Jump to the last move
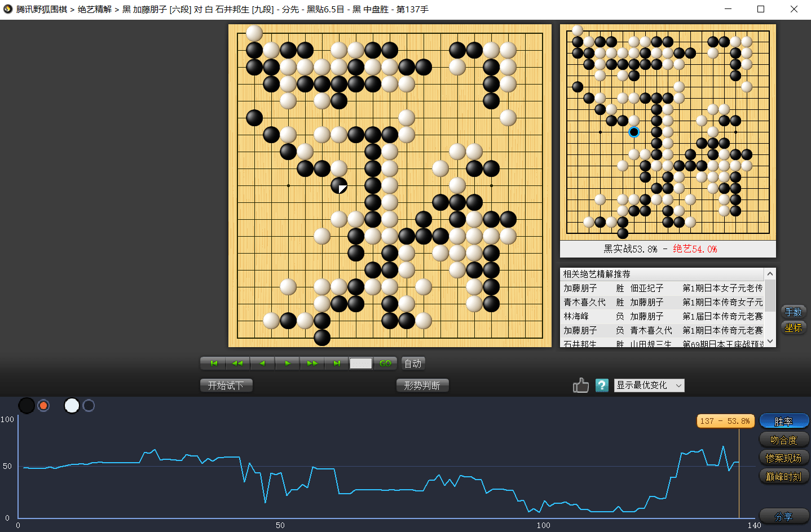This screenshot has width=811, height=532. pyautogui.click(x=337, y=363)
